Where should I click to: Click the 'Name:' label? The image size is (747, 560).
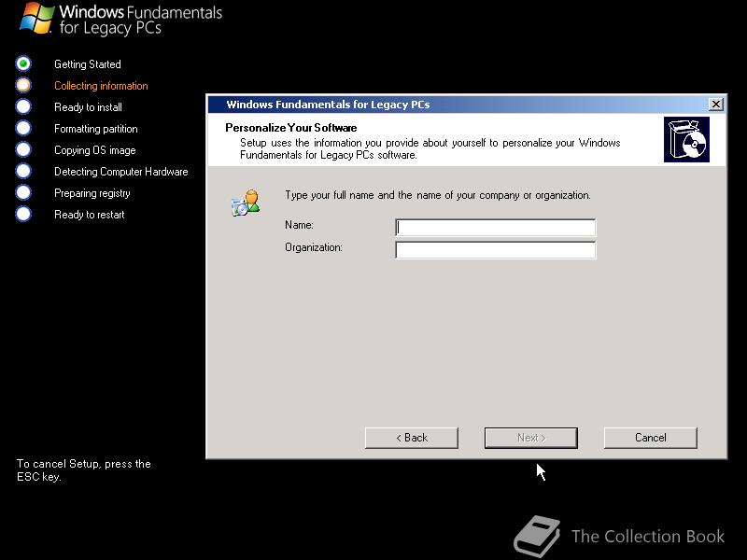click(299, 225)
